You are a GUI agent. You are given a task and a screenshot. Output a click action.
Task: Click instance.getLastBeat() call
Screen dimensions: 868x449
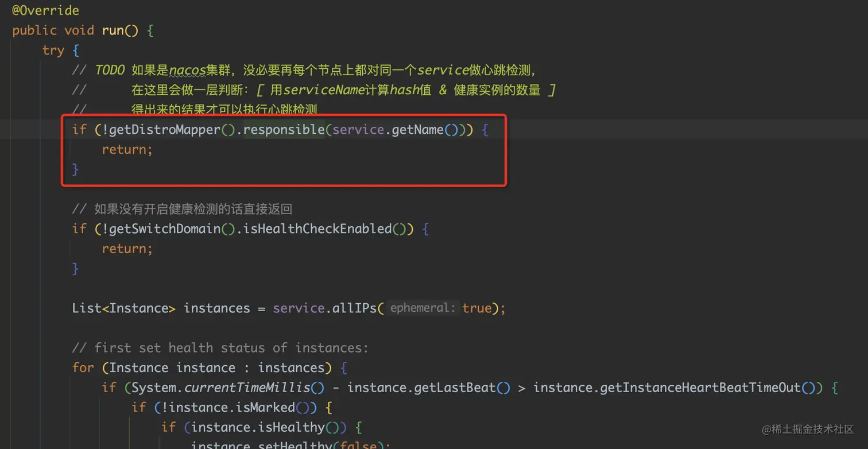pyautogui.click(x=429, y=388)
